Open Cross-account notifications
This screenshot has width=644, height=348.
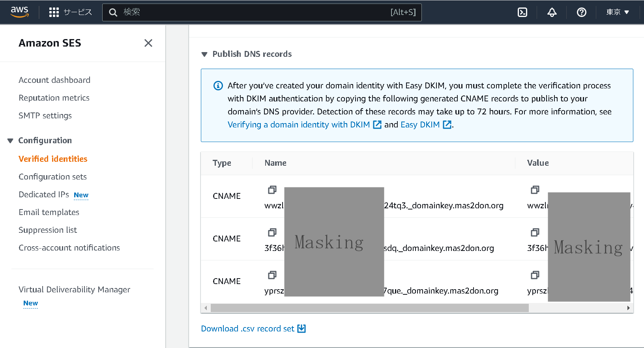click(x=69, y=248)
